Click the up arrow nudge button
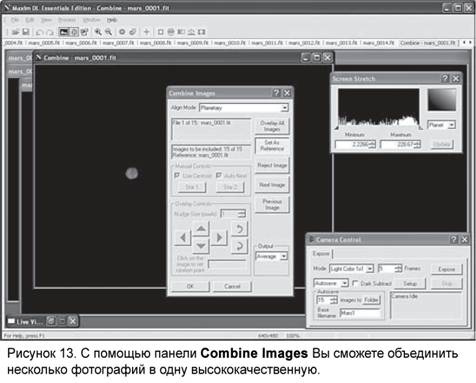The image size is (476, 383). [201, 228]
